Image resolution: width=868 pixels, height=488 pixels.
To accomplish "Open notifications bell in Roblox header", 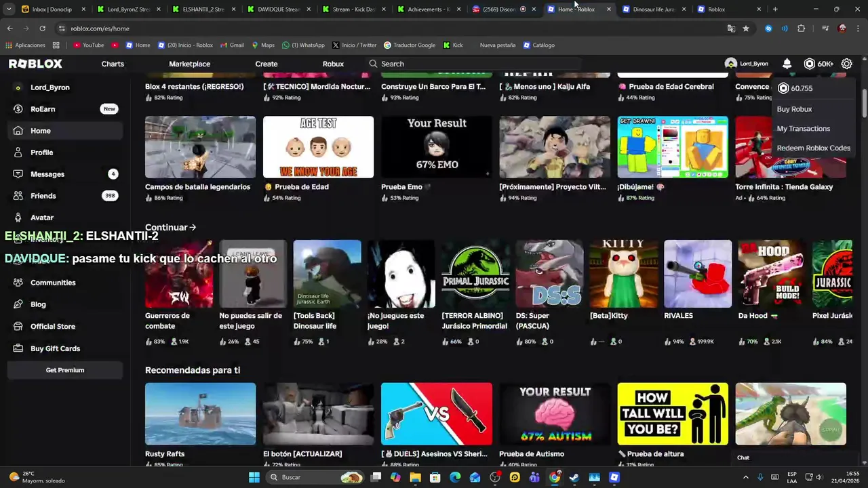I will pyautogui.click(x=787, y=64).
